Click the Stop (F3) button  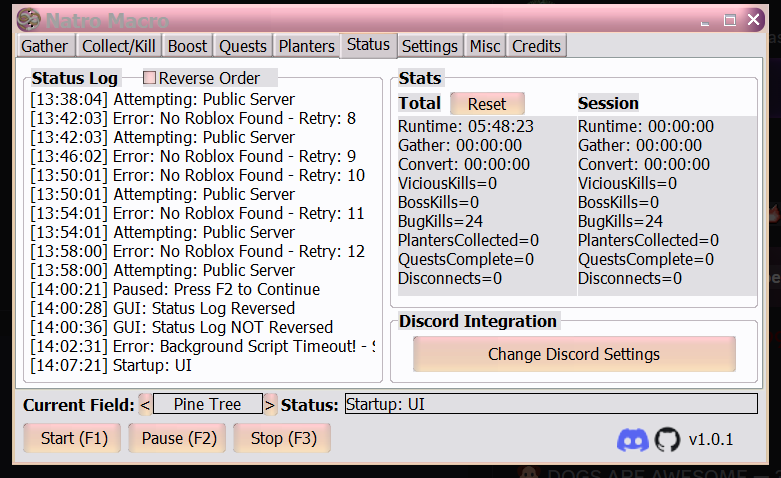click(282, 438)
